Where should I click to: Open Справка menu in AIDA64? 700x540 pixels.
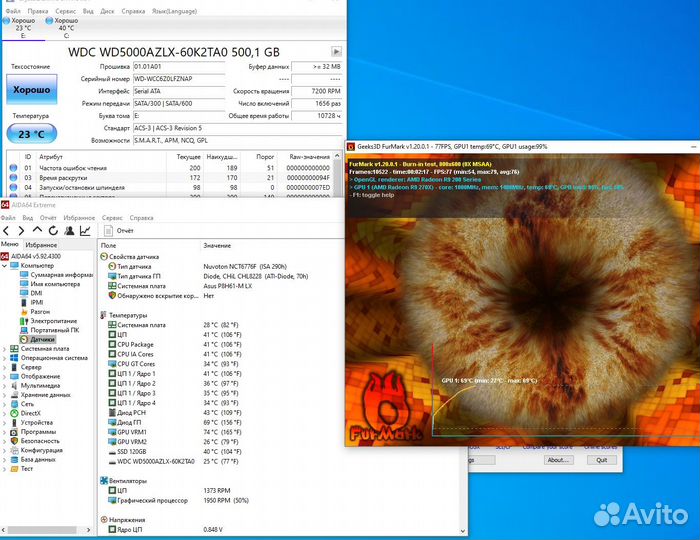[142, 218]
